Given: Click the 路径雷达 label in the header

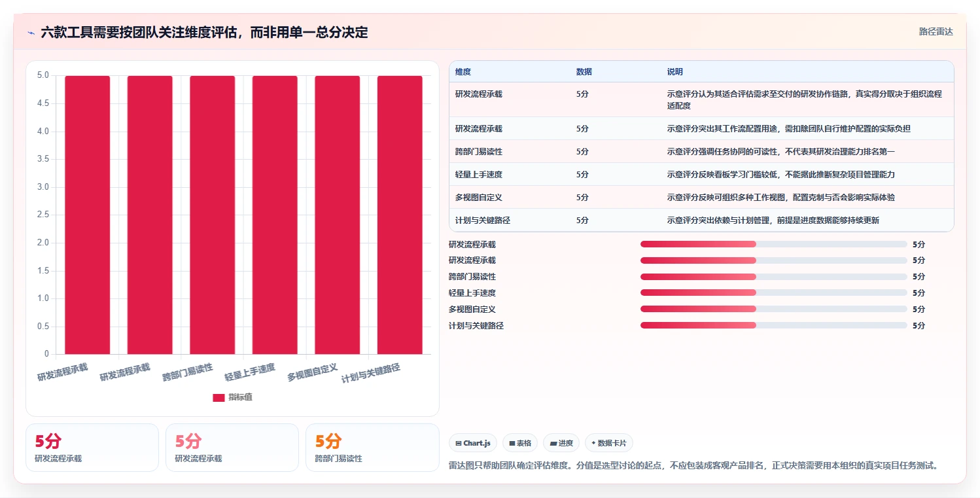Looking at the screenshot, I should pyautogui.click(x=936, y=31).
